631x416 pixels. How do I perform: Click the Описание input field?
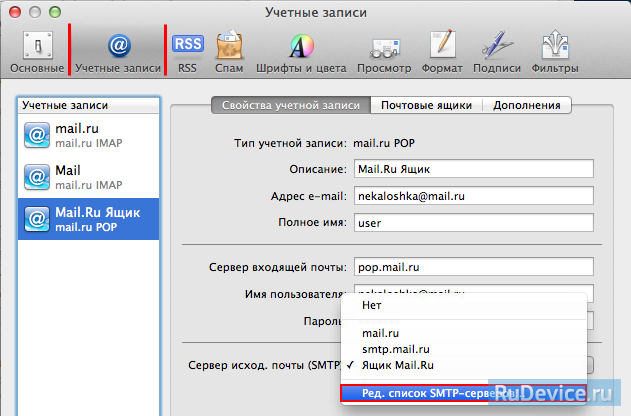474,169
